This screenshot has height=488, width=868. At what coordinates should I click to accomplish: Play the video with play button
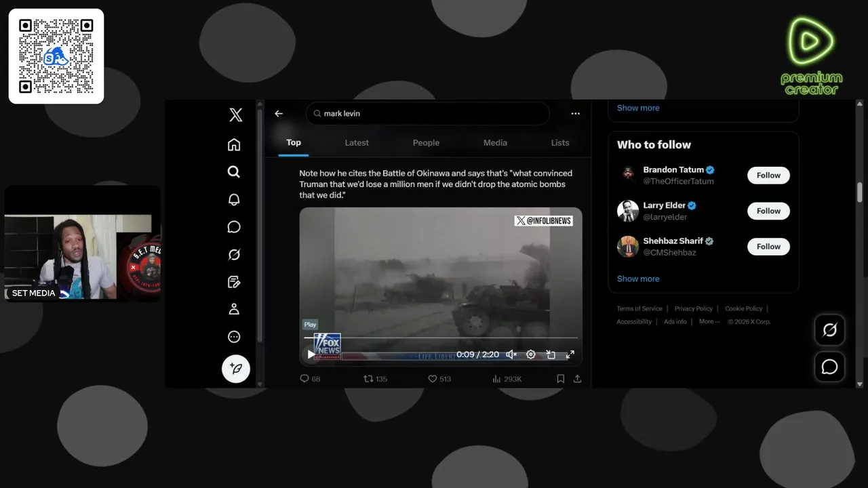[x=311, y=354]
